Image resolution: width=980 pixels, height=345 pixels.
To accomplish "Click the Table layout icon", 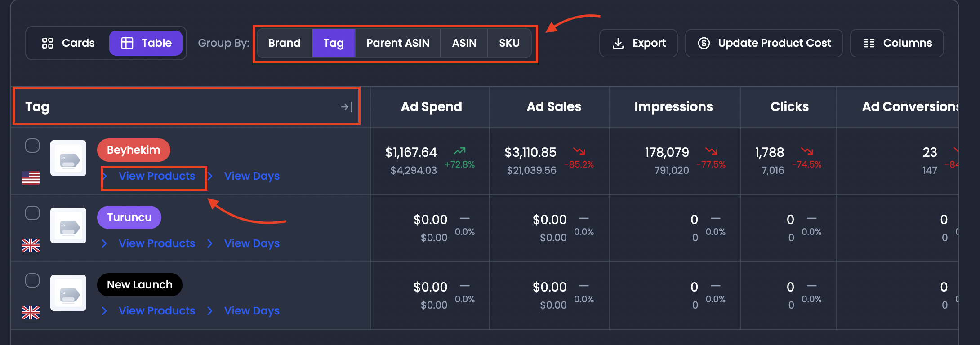I will coord(127,43).
